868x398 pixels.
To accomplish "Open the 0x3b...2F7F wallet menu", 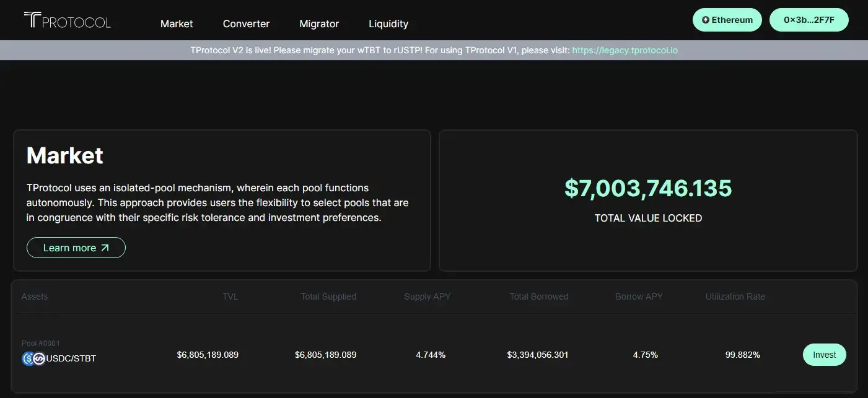I will [x=809, y=20].
